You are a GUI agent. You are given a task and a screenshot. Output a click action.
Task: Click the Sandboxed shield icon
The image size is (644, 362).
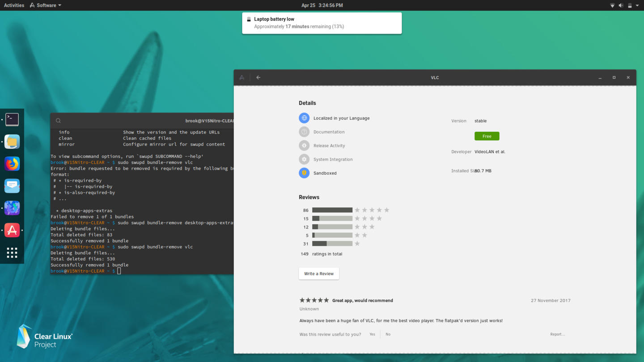coord(304,173)
